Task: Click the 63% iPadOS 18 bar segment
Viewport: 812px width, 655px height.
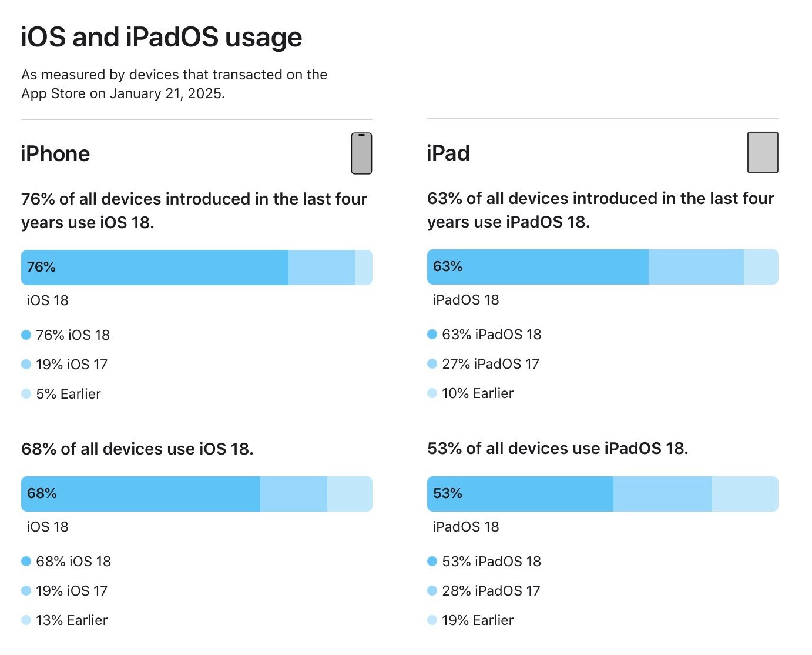Action: [x=538, y=267]
